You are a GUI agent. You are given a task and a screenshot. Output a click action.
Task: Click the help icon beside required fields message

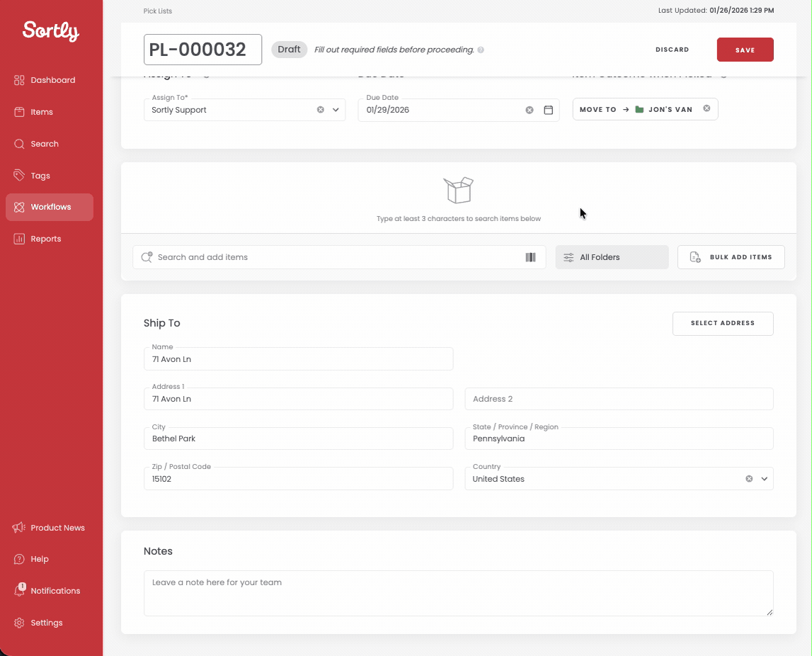481,50
